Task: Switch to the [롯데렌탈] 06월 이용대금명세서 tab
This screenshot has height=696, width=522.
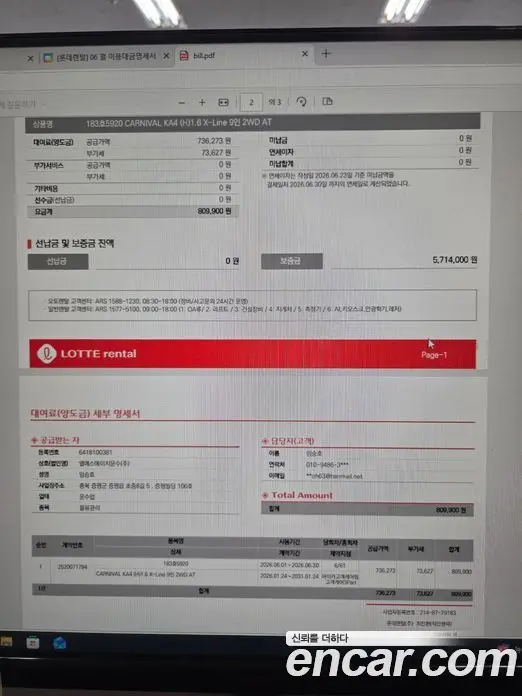Action: pos(107,57)
